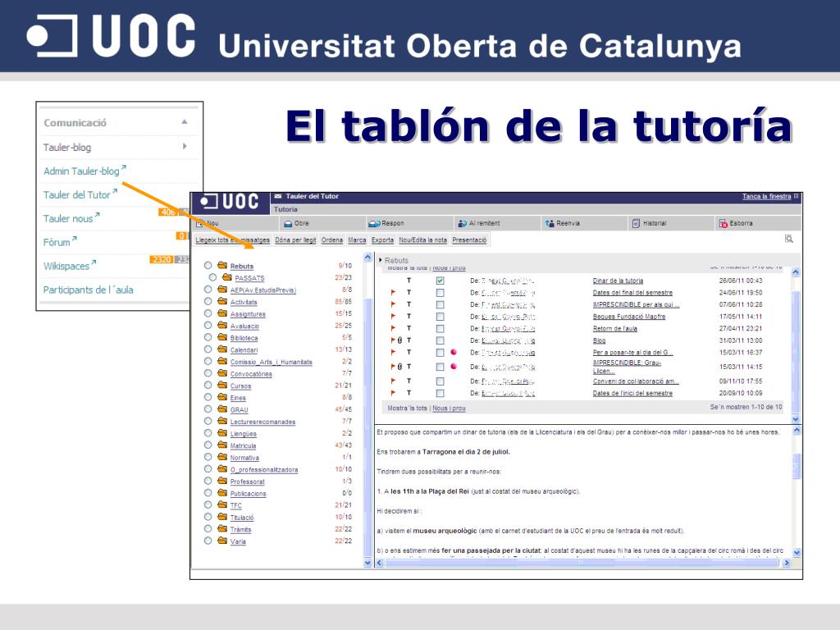This screenshot has height=630, width=840.
Task: Click Tanca la finestra link
Action: pyautogui.click(x=767, y=197)
